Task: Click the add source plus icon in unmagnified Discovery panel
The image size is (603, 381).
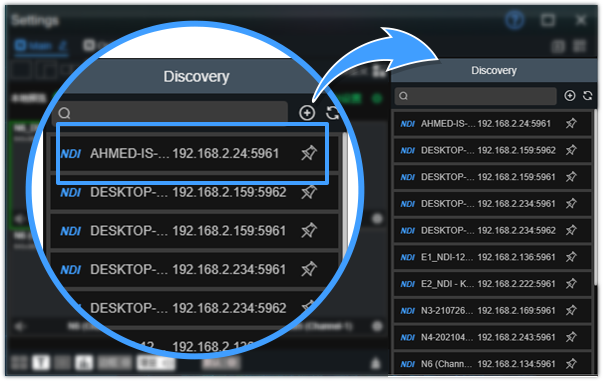Action: pyautogui.click(x=570, y=96)
